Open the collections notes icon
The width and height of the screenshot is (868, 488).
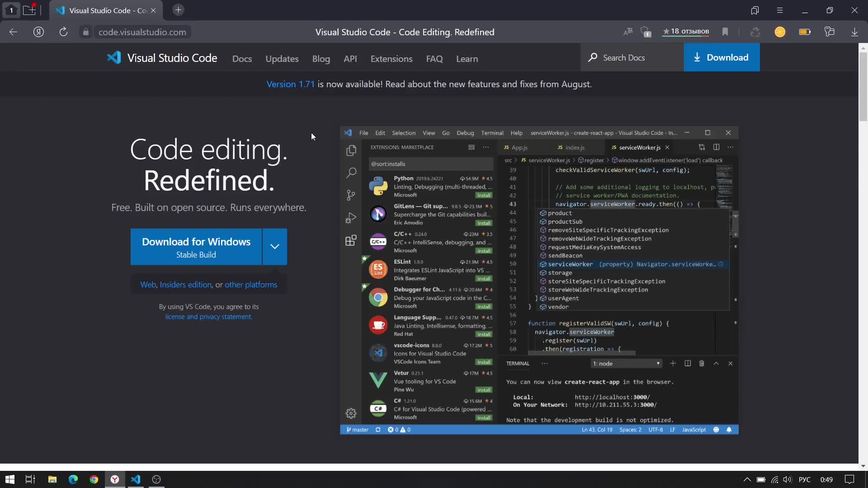pos(829,32)
